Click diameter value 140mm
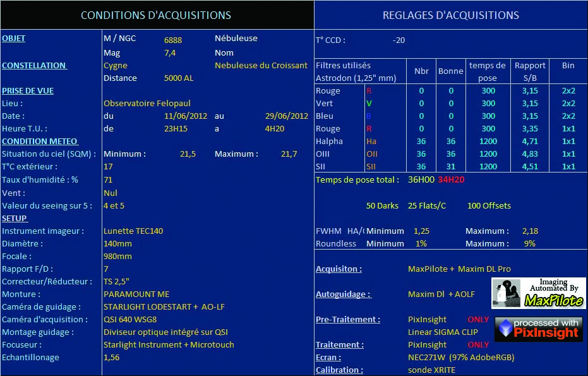 [x=117, y=243]
